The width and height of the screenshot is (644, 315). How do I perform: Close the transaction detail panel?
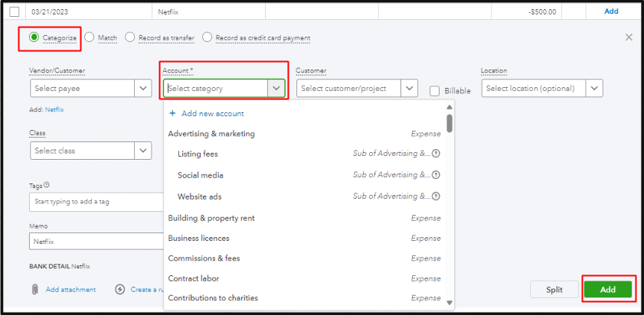(x=629, y=37)
